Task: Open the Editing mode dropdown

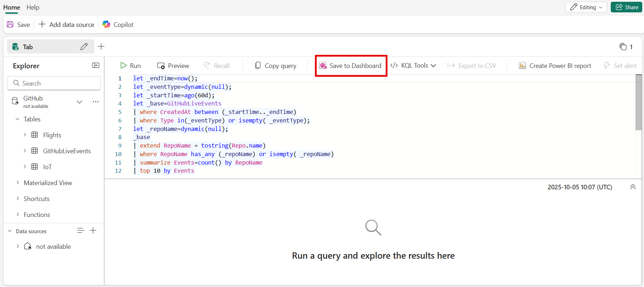Action: (x=586, y=7)
